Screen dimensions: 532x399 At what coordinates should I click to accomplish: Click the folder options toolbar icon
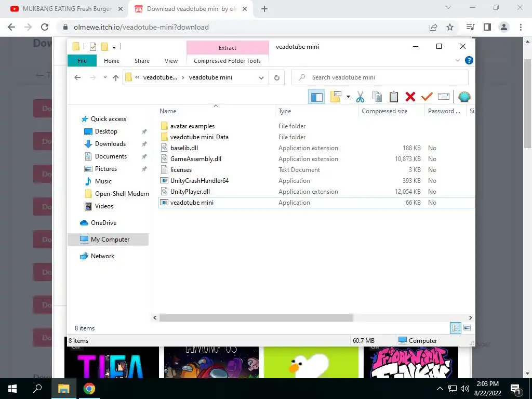336,97
